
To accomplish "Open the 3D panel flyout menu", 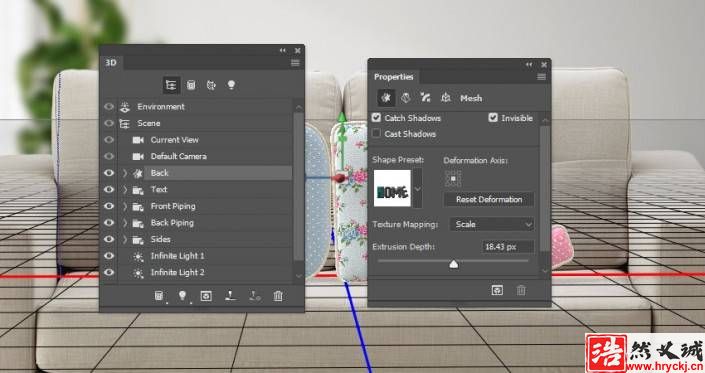I will (295, 63).
